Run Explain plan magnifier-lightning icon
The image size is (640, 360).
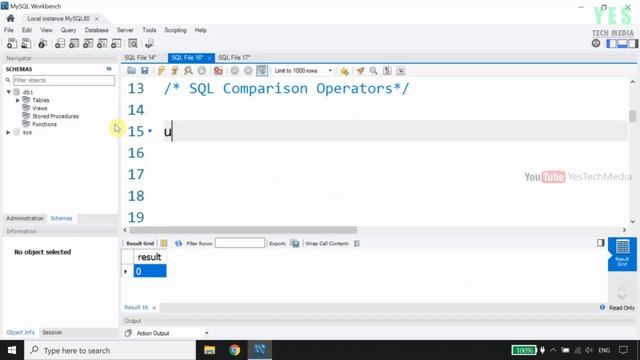point(188,71)
